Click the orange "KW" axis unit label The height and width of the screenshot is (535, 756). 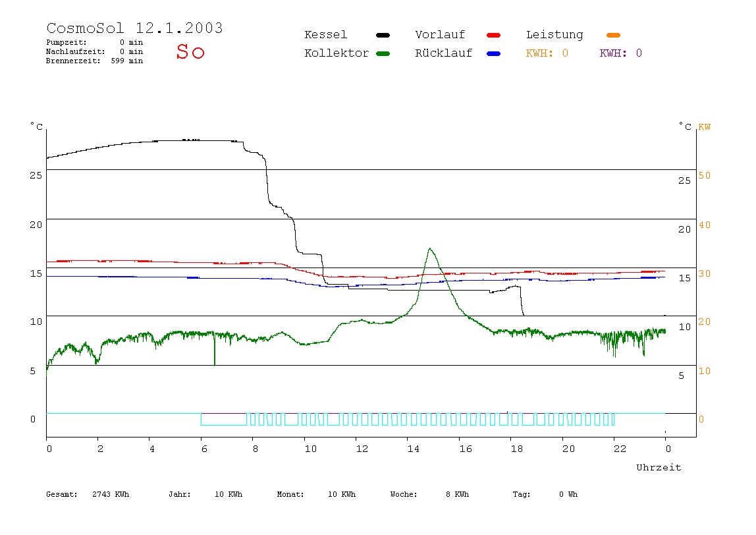705,127
